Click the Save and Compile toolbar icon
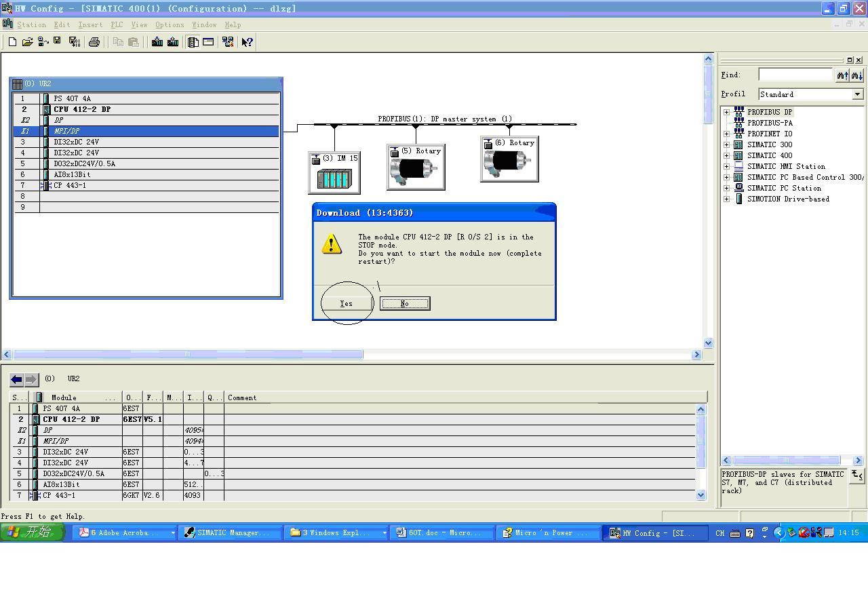This screenshot has width=868, height=603. pos(75,42)
